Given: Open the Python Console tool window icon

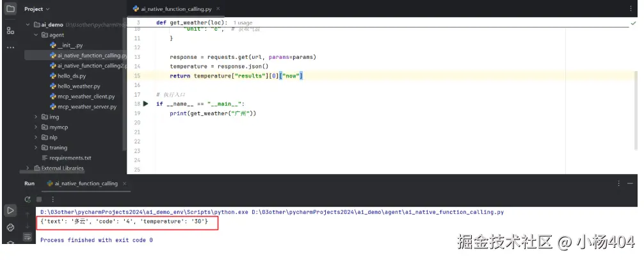Looking at the screenshot, I should coord(10,227).
